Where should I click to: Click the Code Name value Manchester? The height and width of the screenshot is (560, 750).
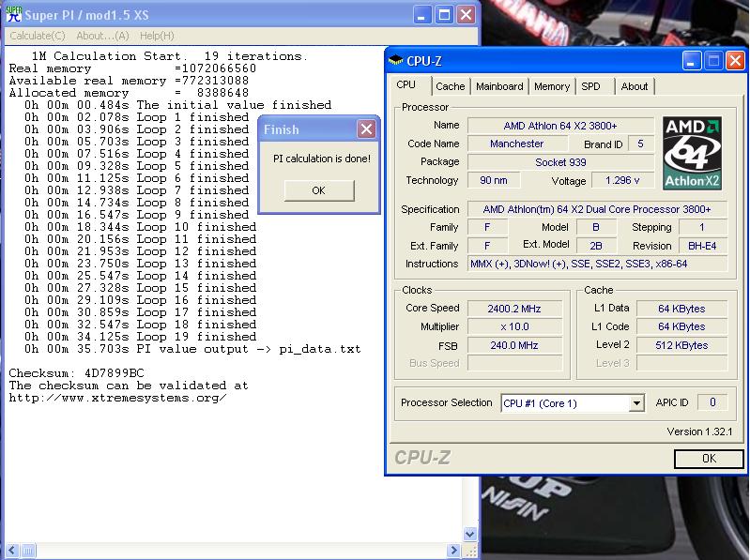pyautogui.click(x=517, y=144)
